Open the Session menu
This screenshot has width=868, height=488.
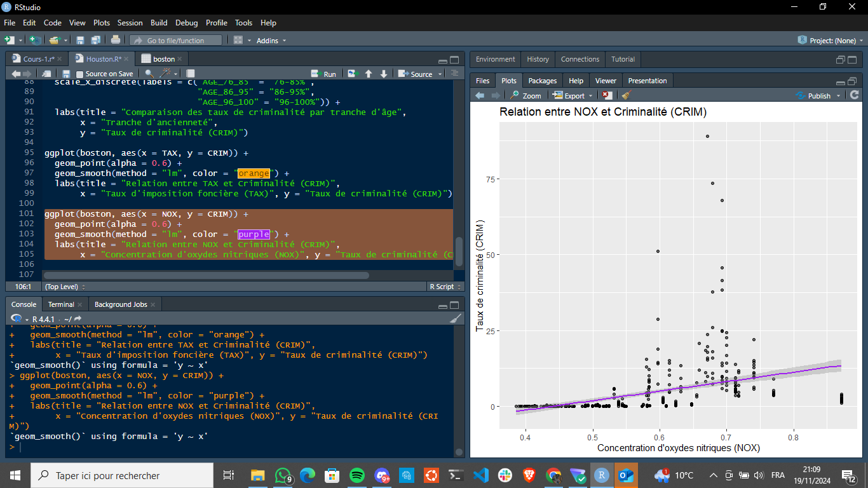click(130, 22)
